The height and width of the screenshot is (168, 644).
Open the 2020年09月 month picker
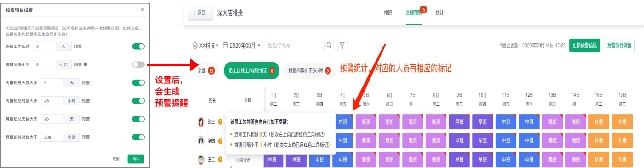tap(242, 46)
